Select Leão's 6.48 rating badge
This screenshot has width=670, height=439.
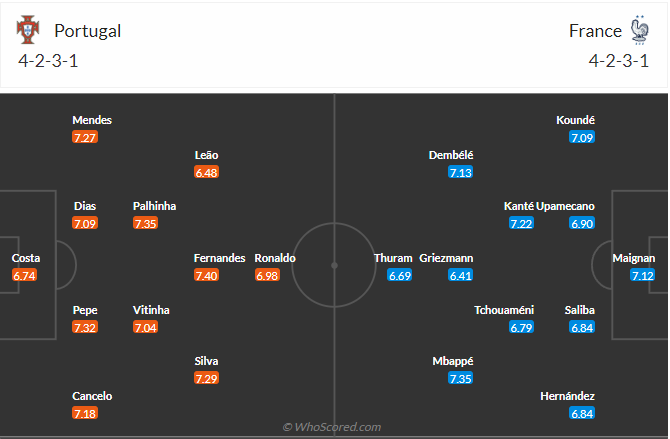coord(207,172)
